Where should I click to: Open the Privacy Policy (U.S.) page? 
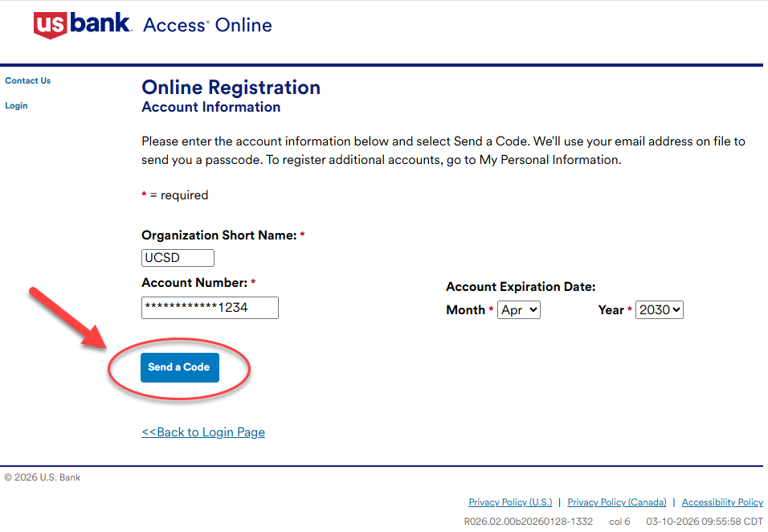point(510,501)
